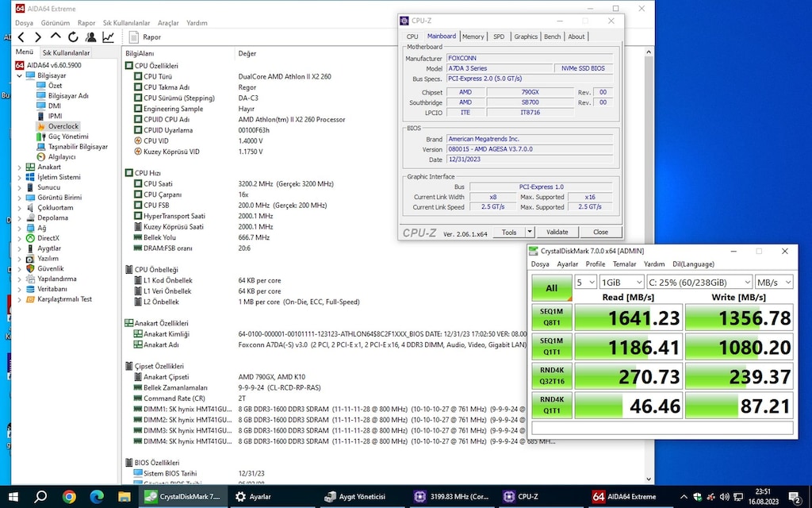
Task: Click the CrystalDiskMark comment input field
Action: (662, 428)
